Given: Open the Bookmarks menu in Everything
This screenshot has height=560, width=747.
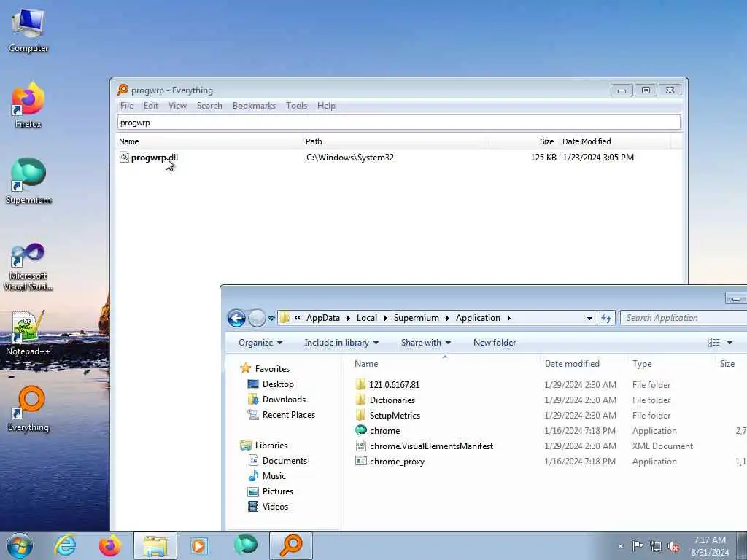Looking at the screenshot, I should click(254, 106).
